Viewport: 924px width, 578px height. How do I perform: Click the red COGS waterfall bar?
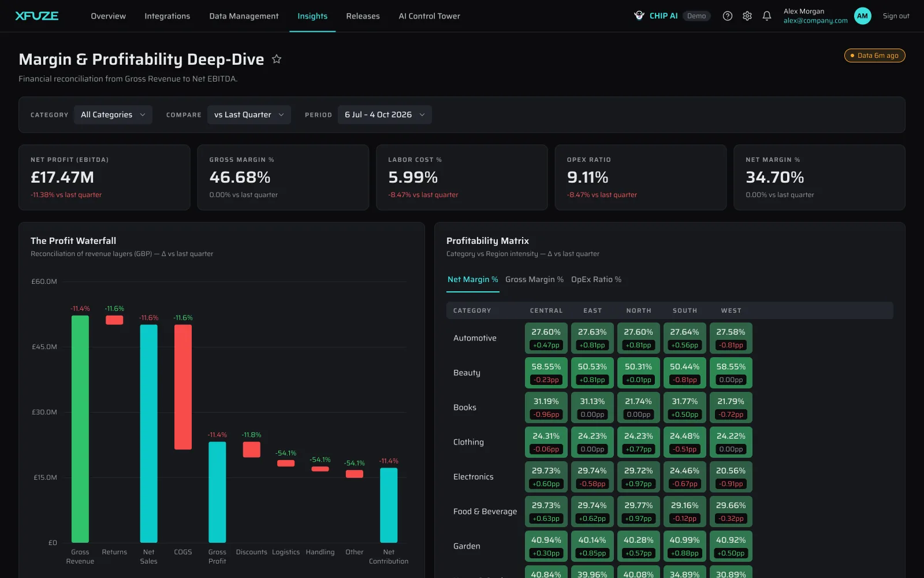tap(183, 387)
